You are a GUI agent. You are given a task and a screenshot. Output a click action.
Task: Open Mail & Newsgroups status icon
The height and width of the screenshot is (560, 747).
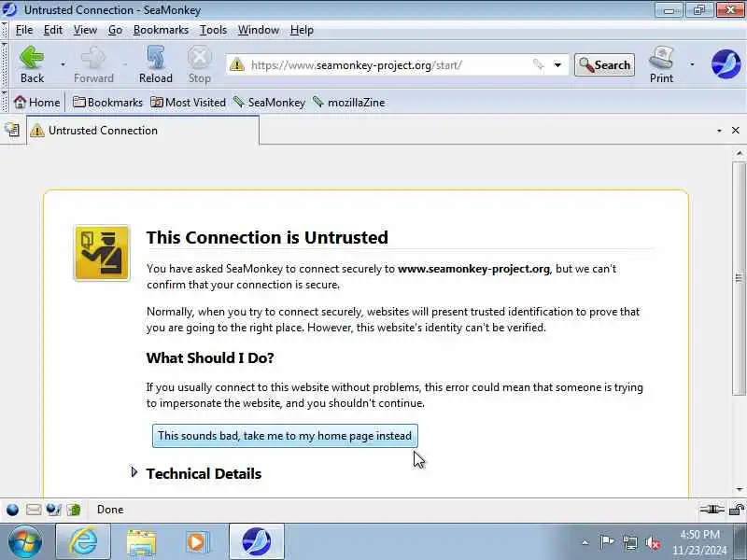pyautogui.click(x=34, y=510)
